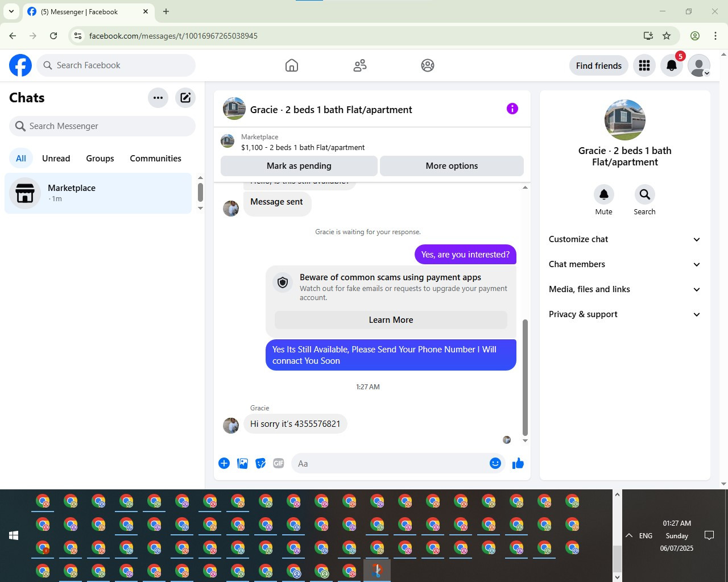This screenshot has height=582, width=728.
Task: Open the account profile avatar menu
Action: pos(699,65)
